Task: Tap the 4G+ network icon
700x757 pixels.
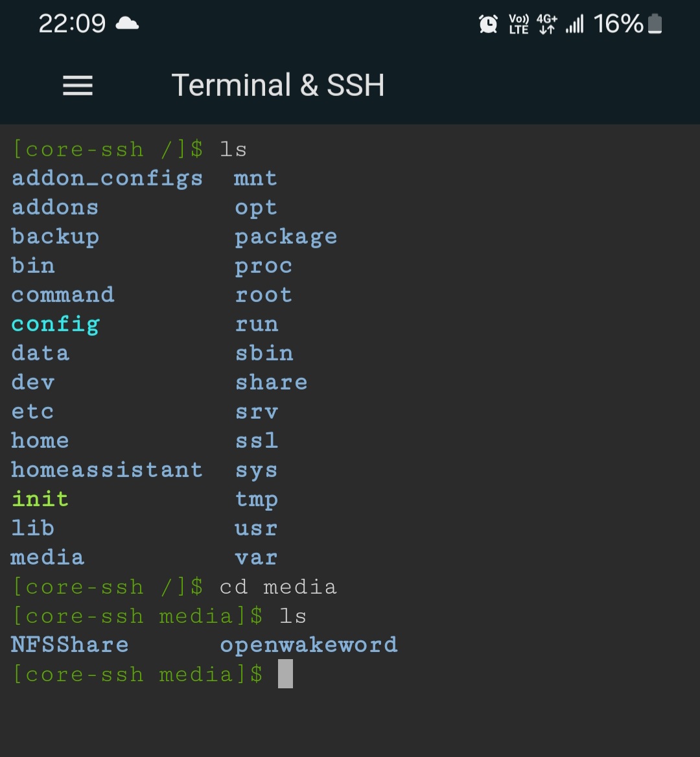Action: (x=546, y=25)
